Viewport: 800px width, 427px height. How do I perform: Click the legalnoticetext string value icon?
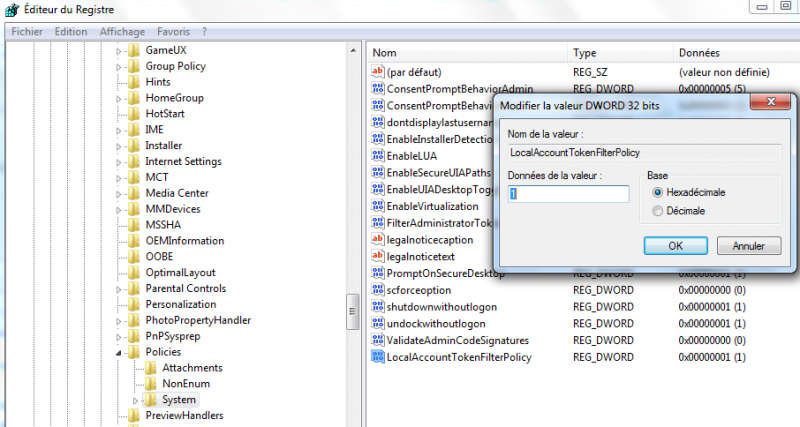click(377, 256)
